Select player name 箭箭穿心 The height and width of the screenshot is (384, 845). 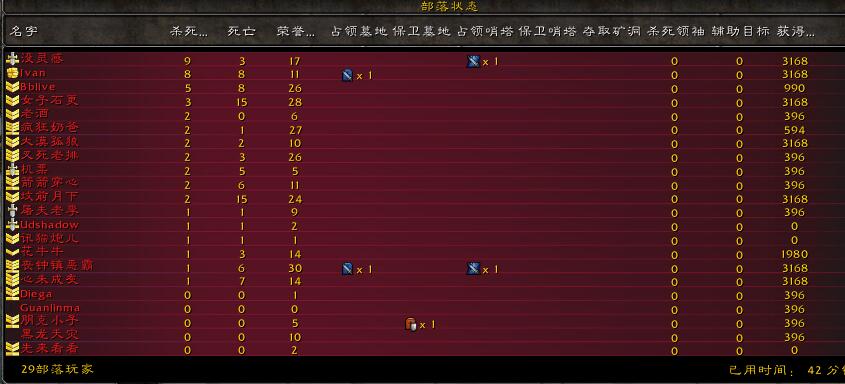(x=50, y=183)
